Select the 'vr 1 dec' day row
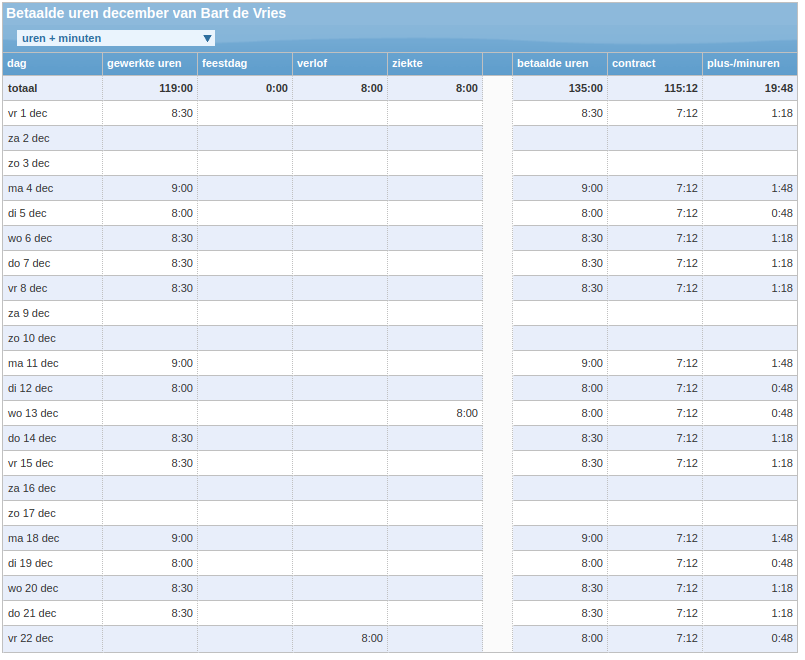The width and height of the screenshot is (805, 660). [28, 113]
